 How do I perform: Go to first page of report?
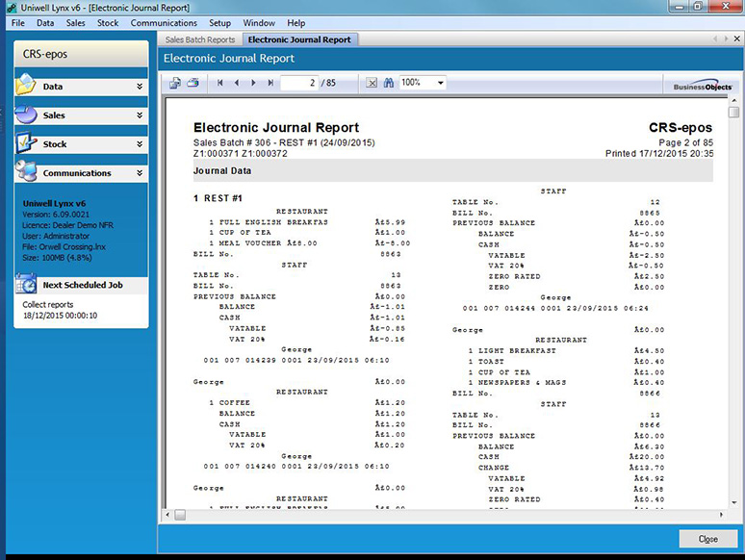coord(220,84)
